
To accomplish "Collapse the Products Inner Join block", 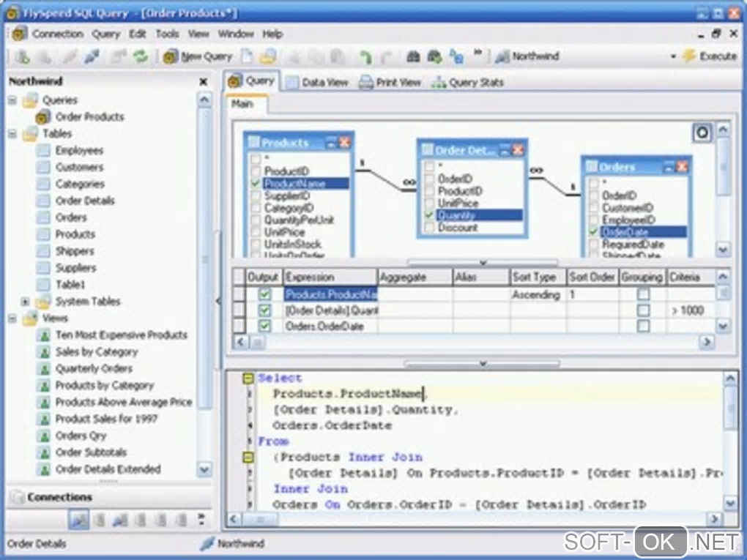I will pyautogui.click(x=248, y=458).
